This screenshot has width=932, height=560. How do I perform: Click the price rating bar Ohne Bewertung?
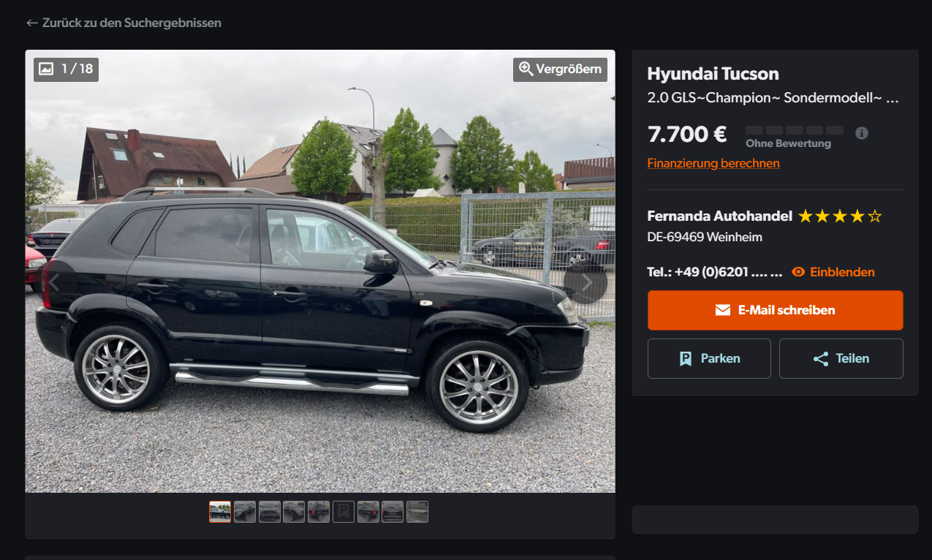(795, 130)
